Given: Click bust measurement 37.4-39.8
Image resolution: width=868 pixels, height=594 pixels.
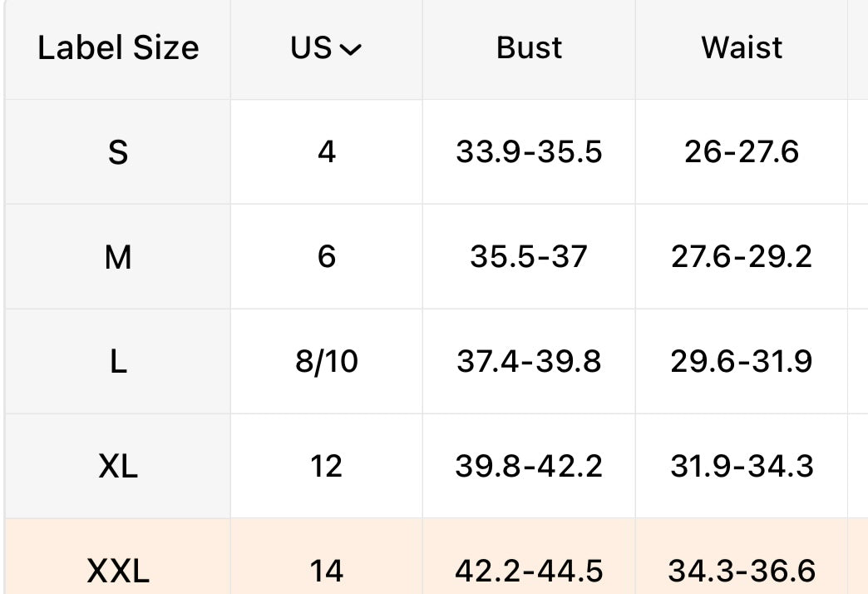Looking at the screenshot, I should [529, 361].
